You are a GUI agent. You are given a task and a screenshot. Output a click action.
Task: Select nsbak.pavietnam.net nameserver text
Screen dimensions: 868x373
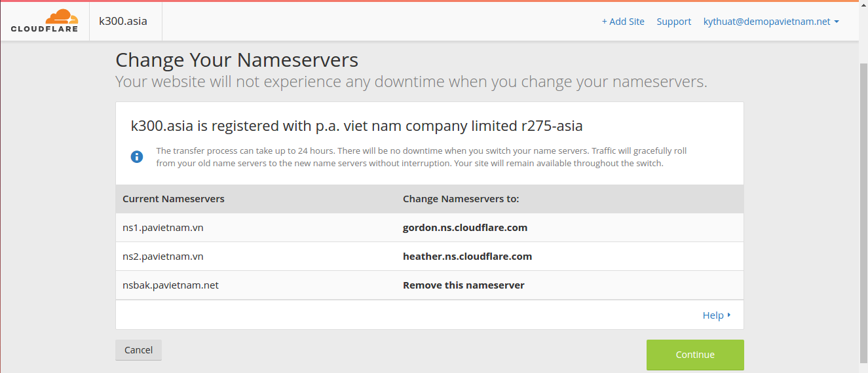coord(170,285)
